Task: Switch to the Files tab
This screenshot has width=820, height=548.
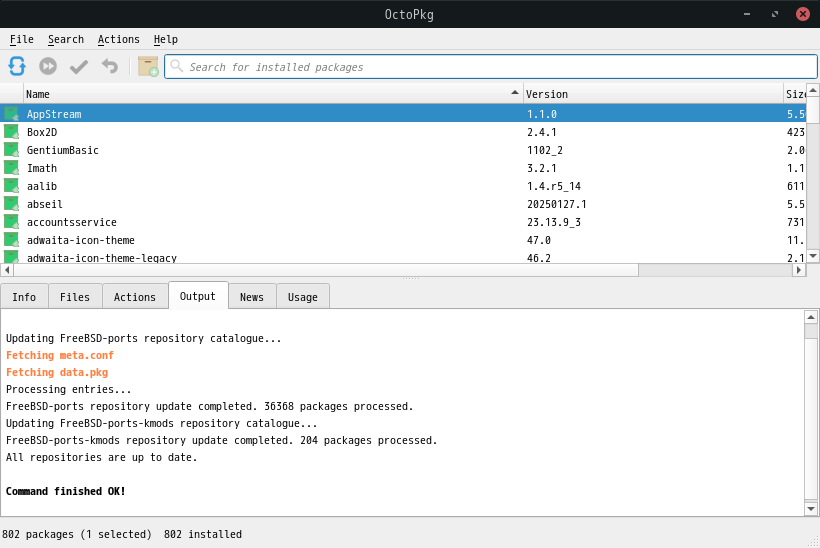Action: [75, 297]
